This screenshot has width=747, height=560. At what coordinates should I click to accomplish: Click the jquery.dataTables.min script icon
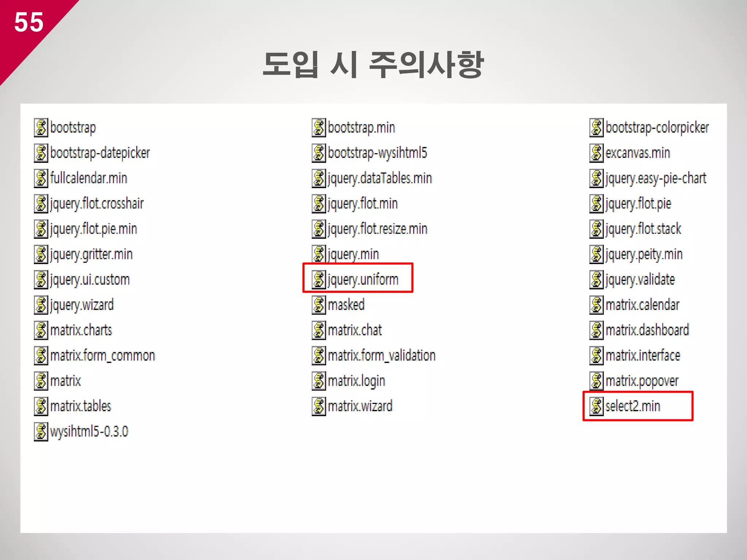[x=319, y=178]
